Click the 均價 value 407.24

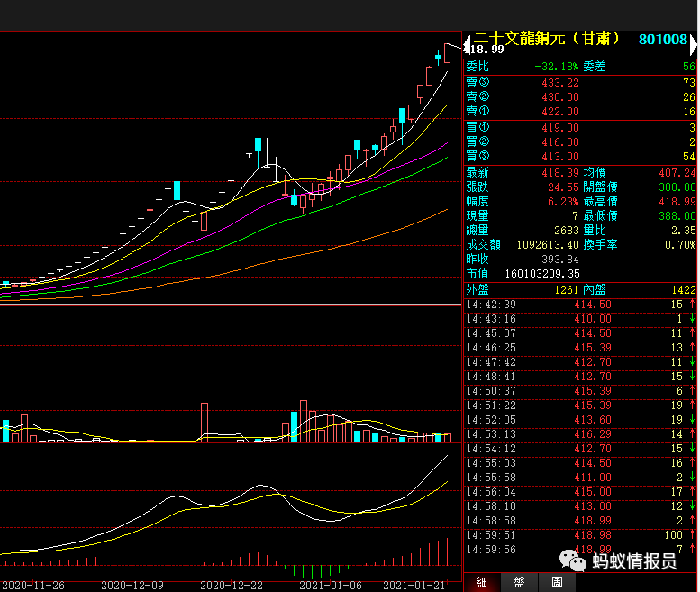click(677, 172)
